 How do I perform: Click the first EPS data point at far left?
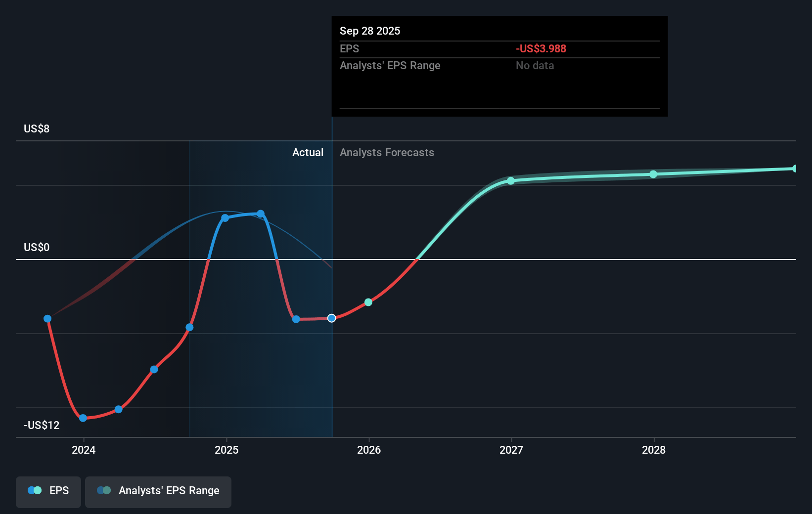[x=47, y=319]
